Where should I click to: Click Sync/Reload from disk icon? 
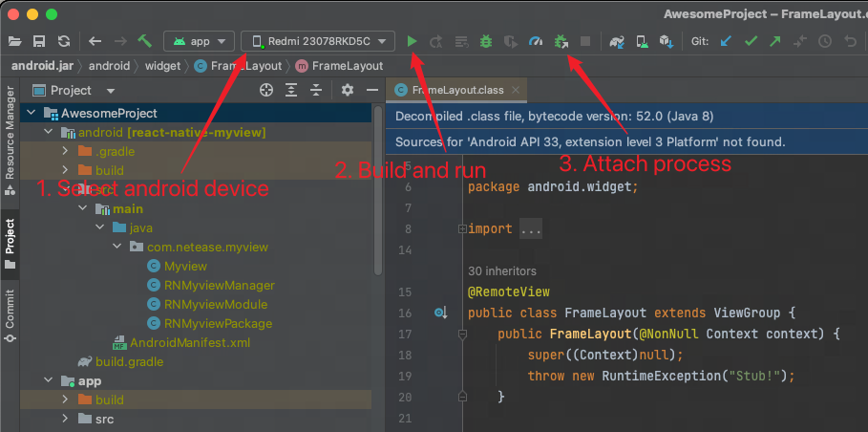pyautogui.click(x=63, y=41)
